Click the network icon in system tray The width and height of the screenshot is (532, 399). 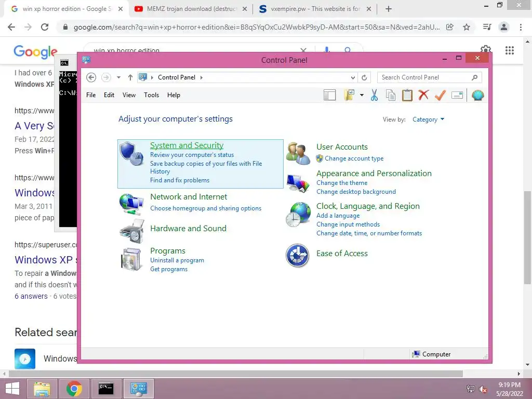(x=471, y=389)
